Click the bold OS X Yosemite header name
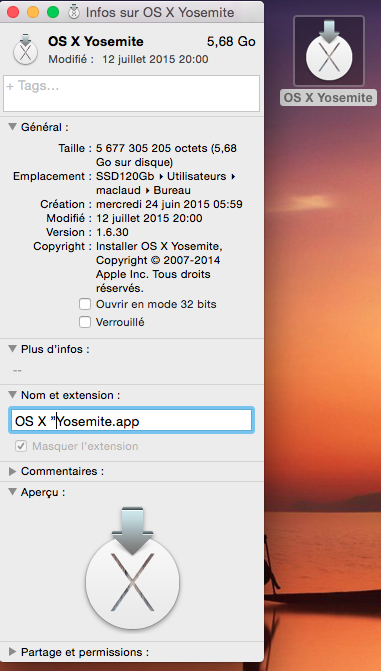381x671 pixels. [x=96, y=42]
